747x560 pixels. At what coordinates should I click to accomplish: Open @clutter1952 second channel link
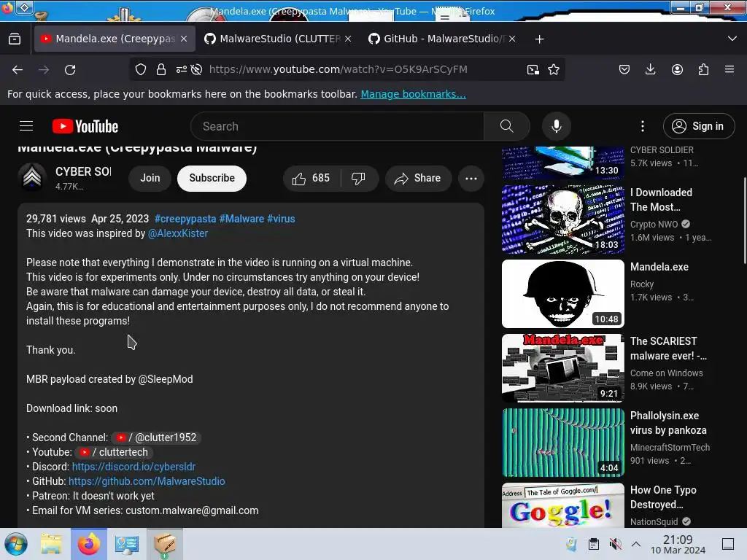point(156,437)
